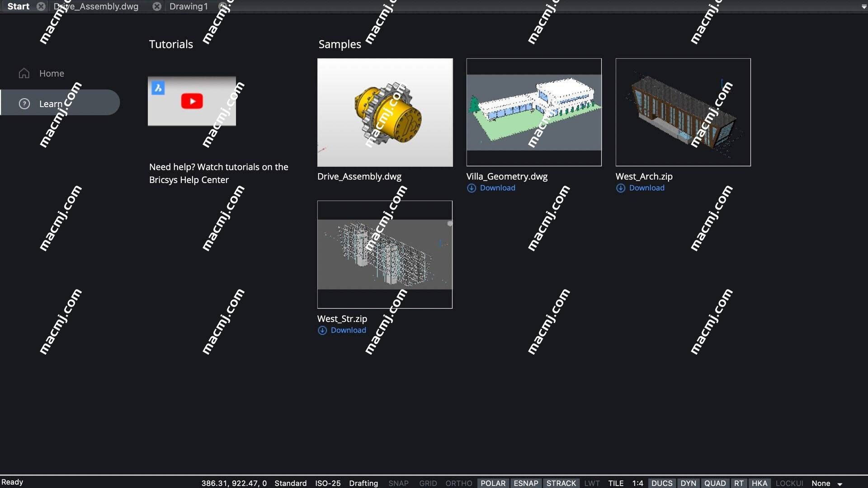Open the Villa_Geometry.dwg sample thumbnail
This screenshot has width=868, height=488.
coord(534,112)
